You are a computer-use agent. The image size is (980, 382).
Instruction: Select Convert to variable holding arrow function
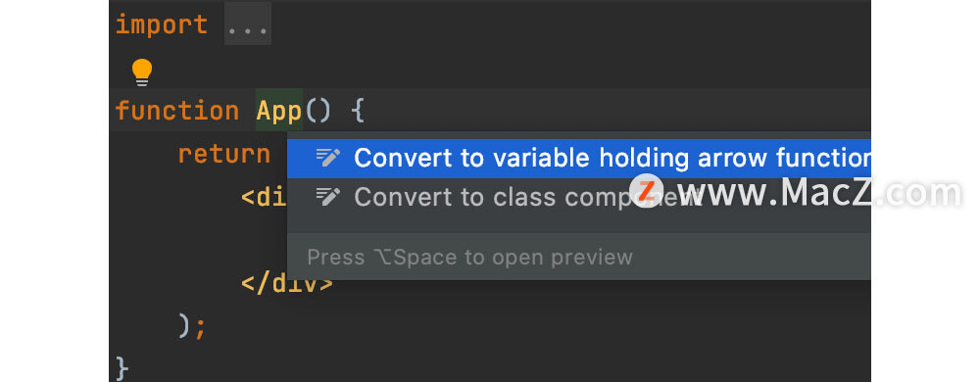tap(579, 158)
